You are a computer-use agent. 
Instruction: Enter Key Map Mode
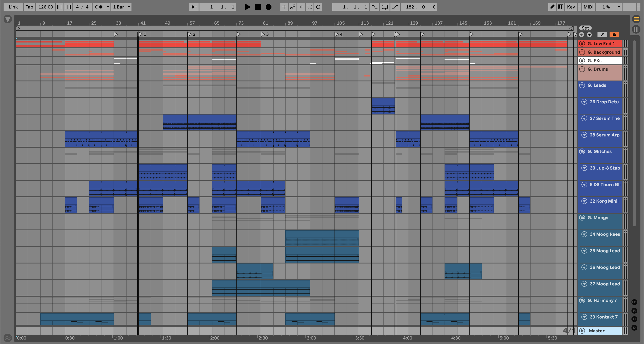coord(571,7)
